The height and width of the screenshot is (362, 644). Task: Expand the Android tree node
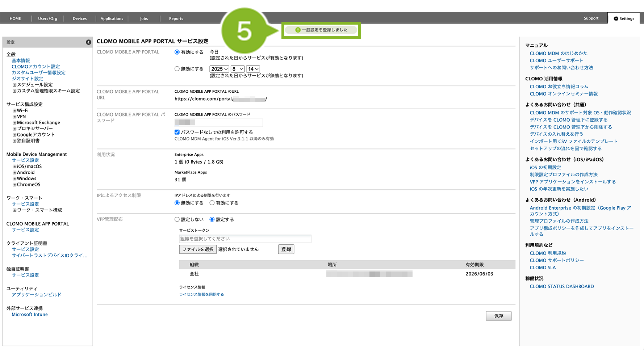14,173
